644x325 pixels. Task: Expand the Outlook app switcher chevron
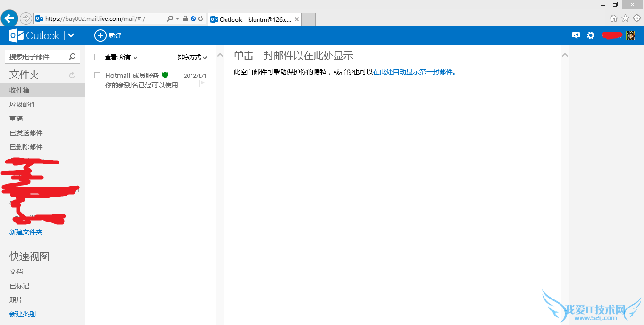tap(71, 35)
